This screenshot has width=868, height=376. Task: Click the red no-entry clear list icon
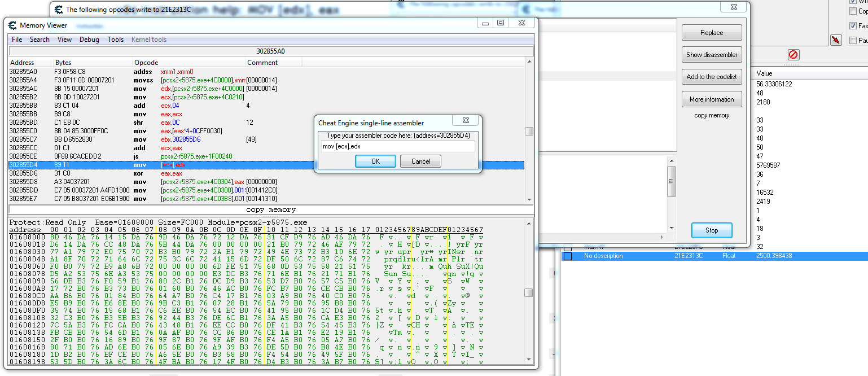pyautogui.click(x=793, y=55)
